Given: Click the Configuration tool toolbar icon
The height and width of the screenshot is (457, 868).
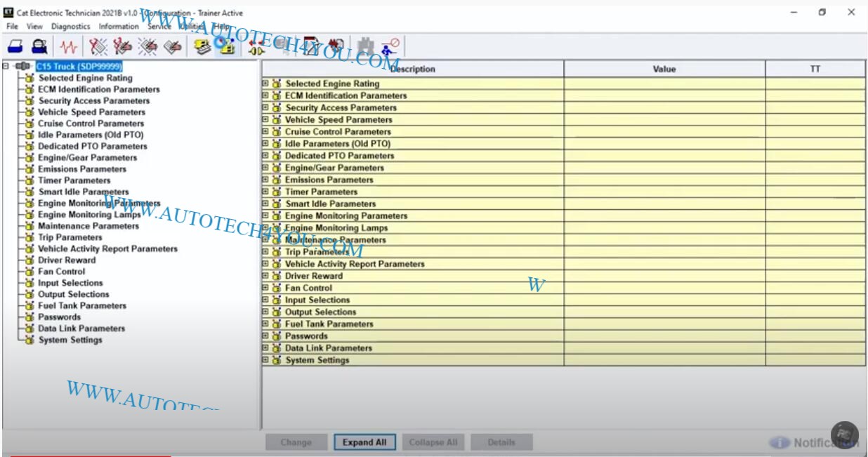Looking at the screenshot, I should [225, 47].
